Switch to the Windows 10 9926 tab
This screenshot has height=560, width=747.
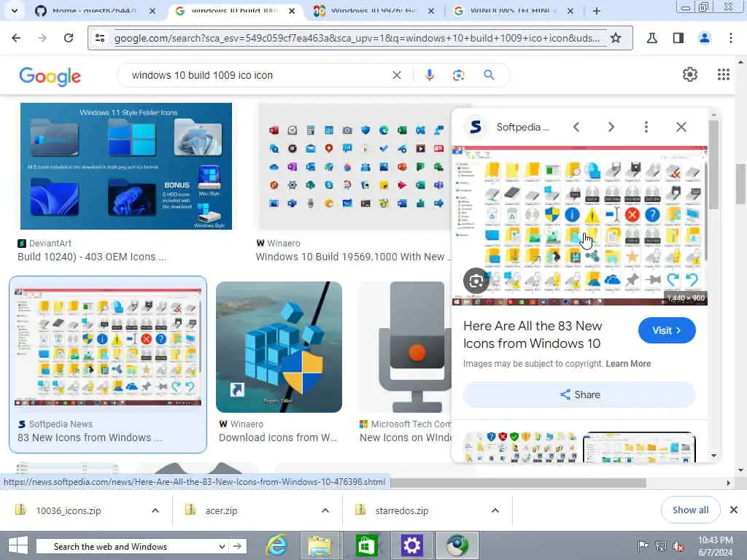(x=373, y=10)
